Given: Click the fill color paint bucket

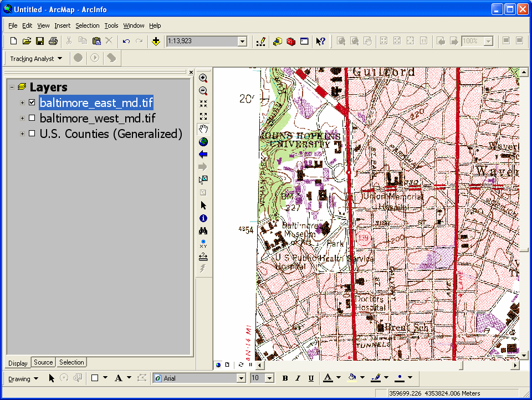Looking at the screenshot, I should pyautogui.click(x=351, y=378).
